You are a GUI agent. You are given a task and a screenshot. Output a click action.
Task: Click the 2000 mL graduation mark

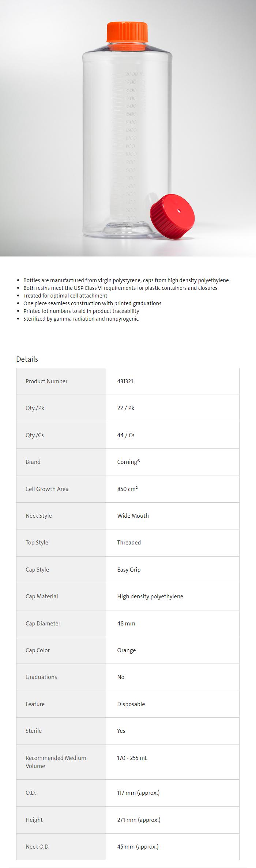coord(134,74)
